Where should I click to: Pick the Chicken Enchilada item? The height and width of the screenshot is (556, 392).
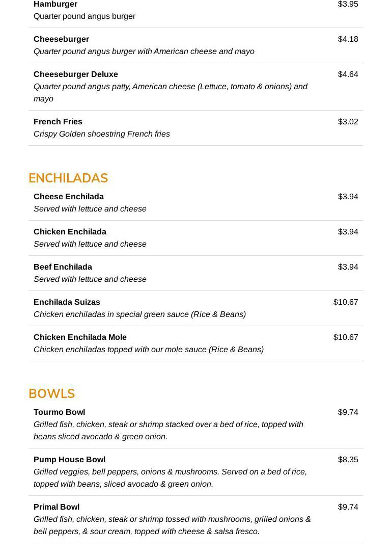click(x=70, y=232)
